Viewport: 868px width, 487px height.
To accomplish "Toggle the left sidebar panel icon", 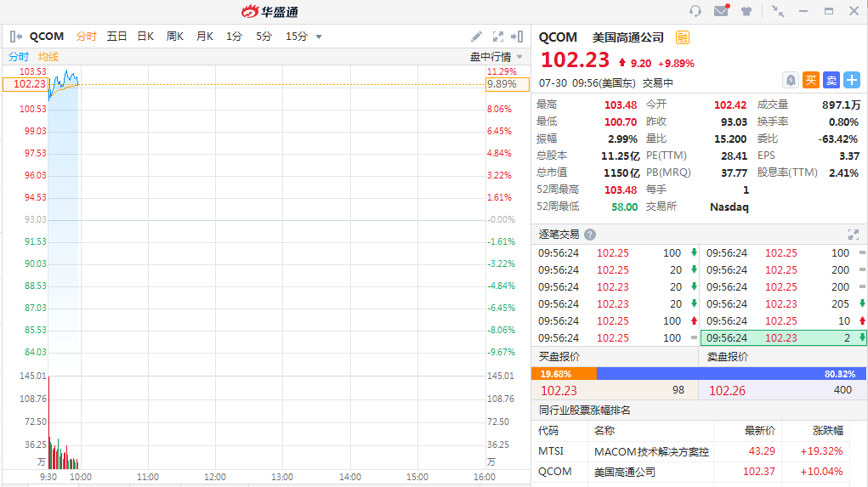I will (x=16, y=37).
